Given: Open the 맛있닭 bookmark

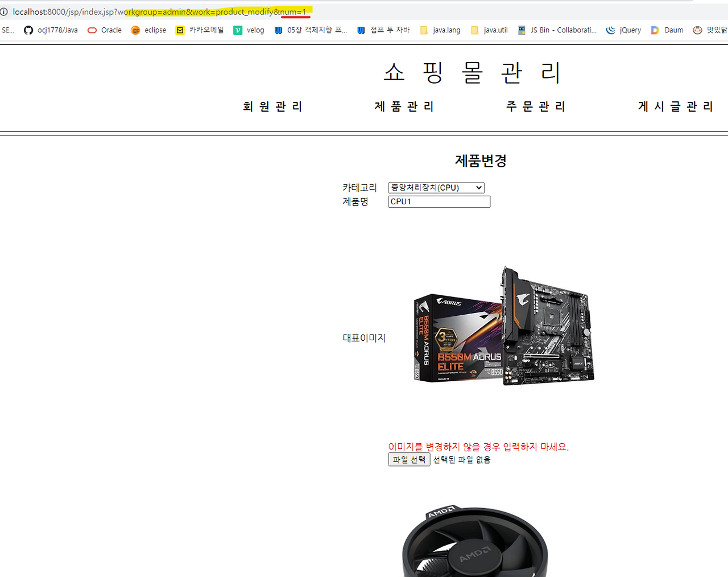Looking at the screenshot, I should pyautogui.click(x=710, y=30).
